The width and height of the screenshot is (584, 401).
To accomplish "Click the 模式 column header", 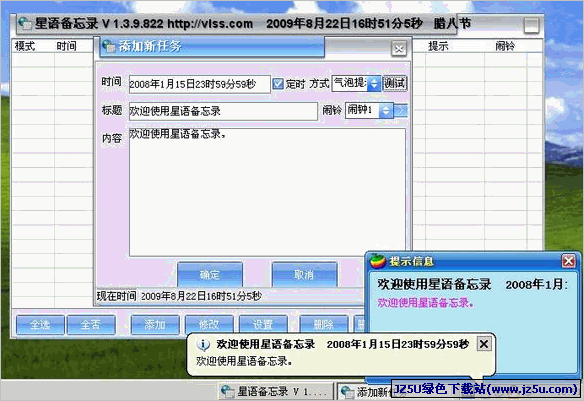I will tap(25, 46).
